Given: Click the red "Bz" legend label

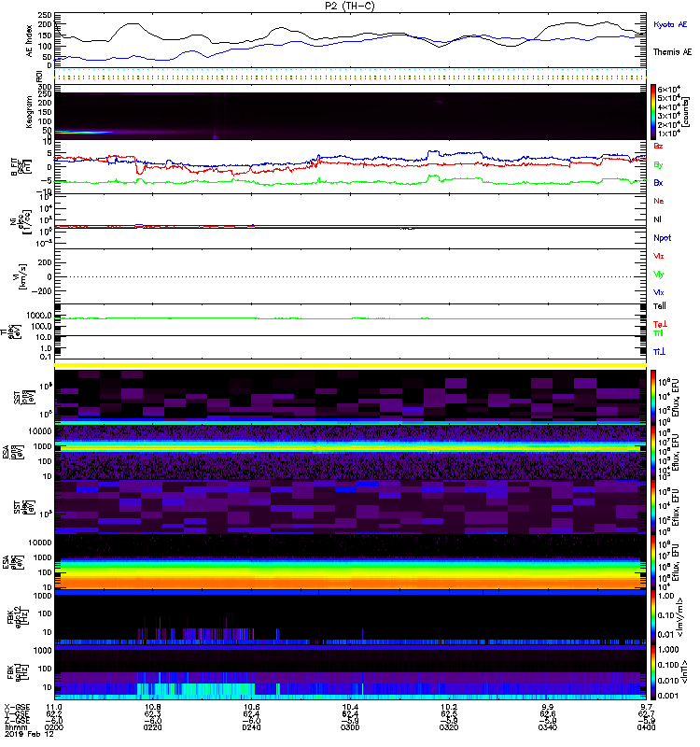Looking at the screenshot, I should (x=658, y=146).
